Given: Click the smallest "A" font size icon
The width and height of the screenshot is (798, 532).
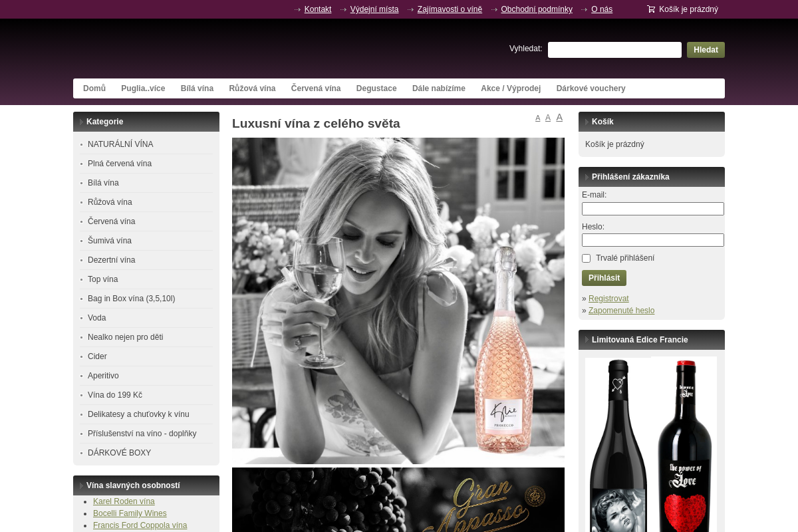Looking at the screenshot, I should 537,118.
